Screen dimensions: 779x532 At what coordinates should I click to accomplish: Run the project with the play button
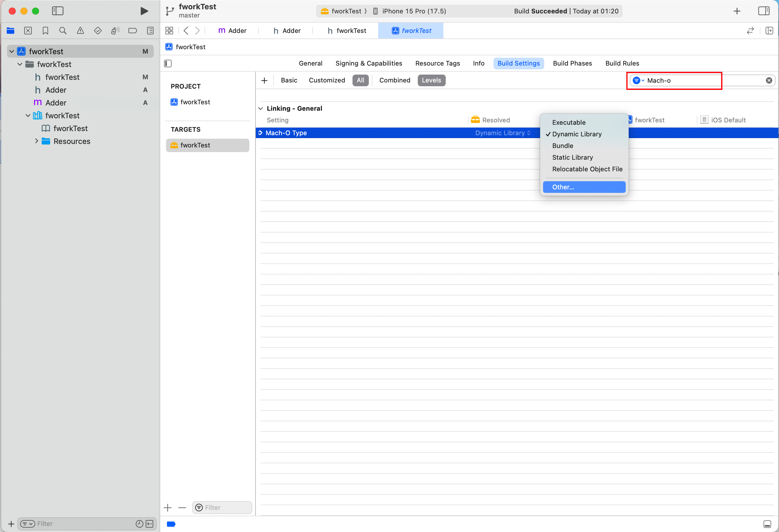[144, 11]
